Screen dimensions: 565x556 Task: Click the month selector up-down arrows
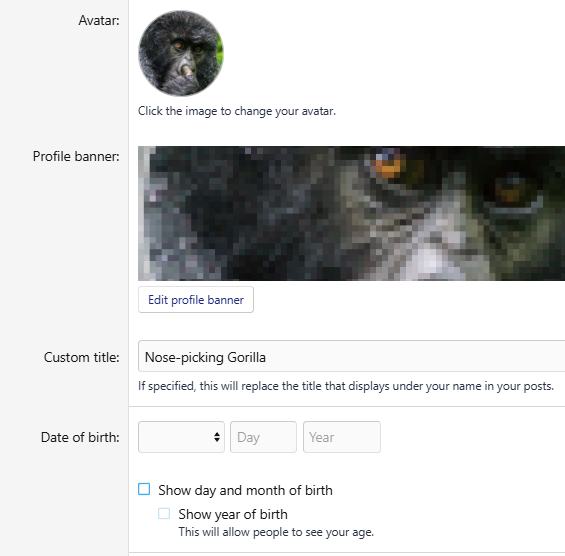(x=217, y=437)
